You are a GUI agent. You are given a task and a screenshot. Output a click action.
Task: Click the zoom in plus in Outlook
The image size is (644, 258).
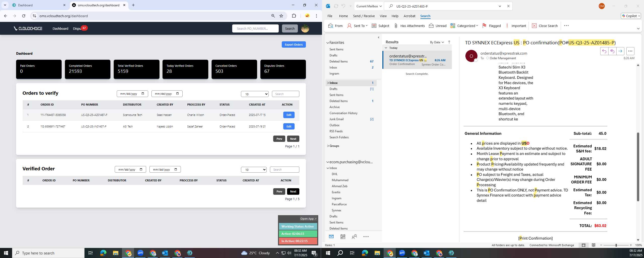tap(631, 245)
